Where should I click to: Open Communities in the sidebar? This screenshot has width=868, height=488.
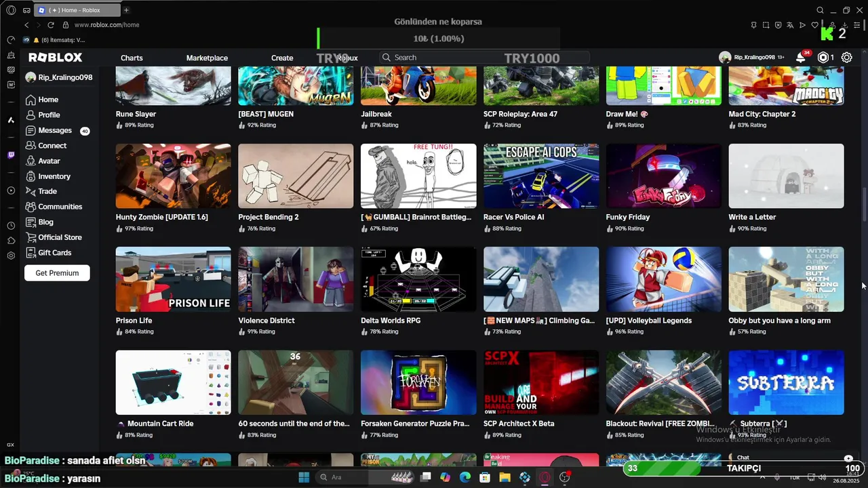[54, 207]
